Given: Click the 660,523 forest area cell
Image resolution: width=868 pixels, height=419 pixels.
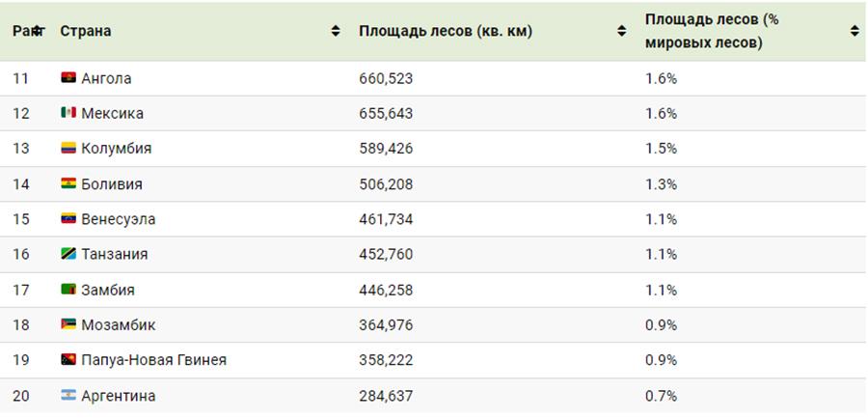Looking at the screenshot, I should [386, 79].
